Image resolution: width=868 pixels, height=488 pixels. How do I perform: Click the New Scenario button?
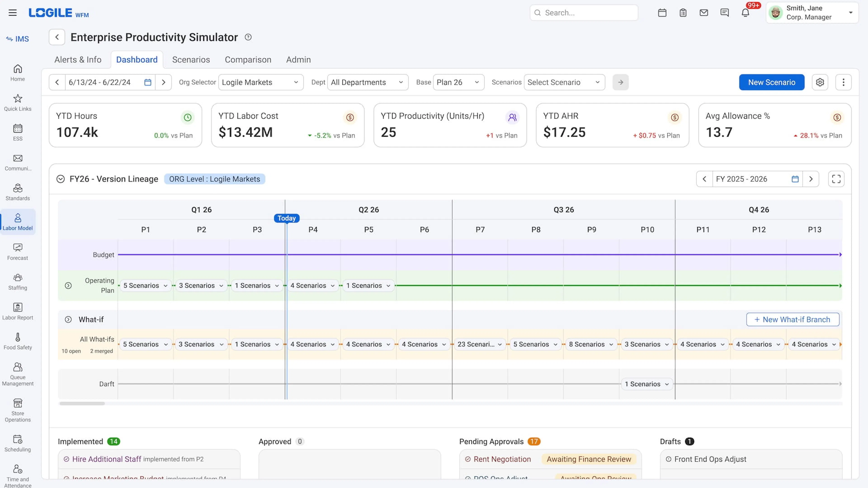tap(772, 82)
